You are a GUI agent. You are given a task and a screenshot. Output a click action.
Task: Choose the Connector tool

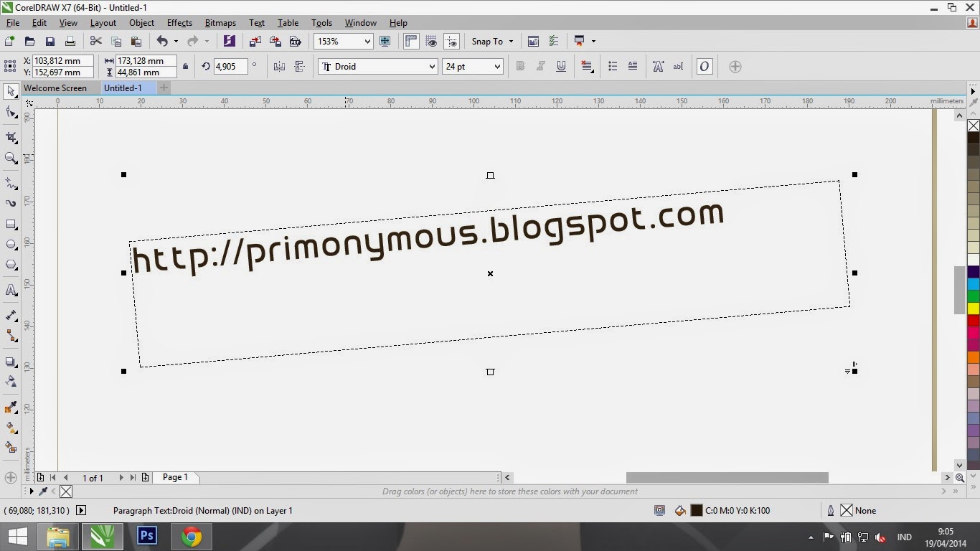[11, 336]
